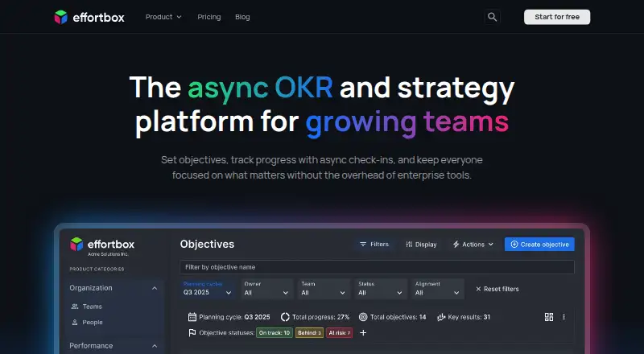Click the Objectives page heading

click(207, 244)
